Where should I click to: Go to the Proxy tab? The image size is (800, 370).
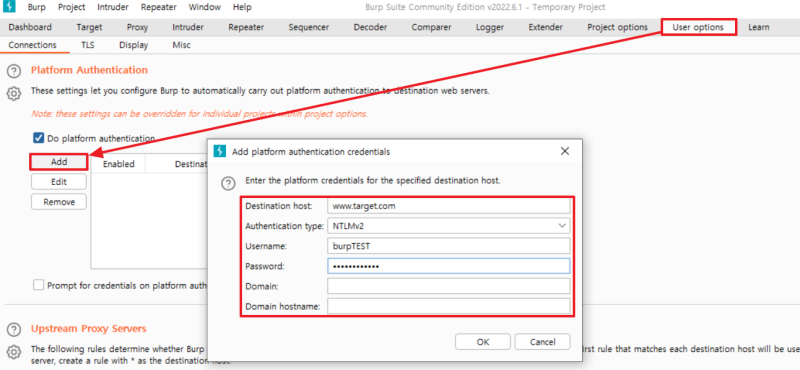(137, 27)
